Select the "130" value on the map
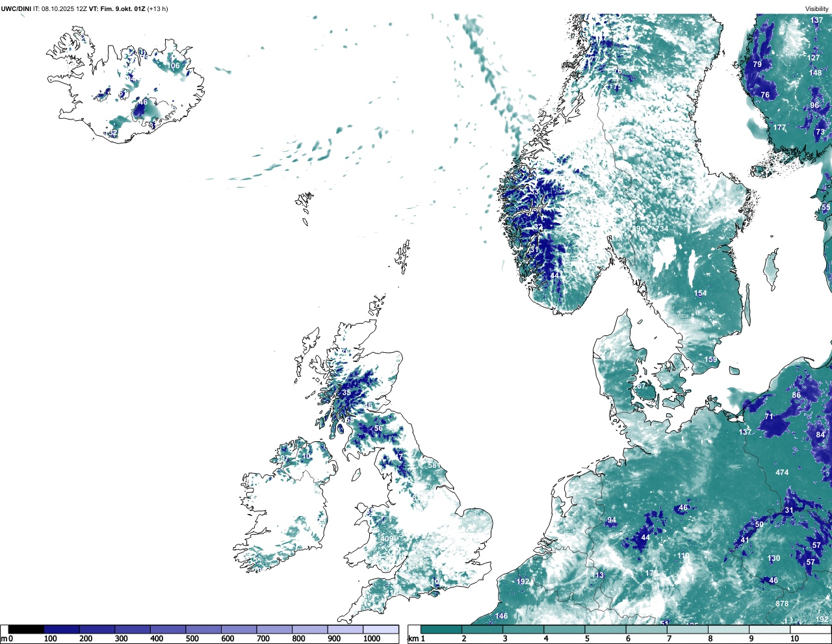 point(773,558)
